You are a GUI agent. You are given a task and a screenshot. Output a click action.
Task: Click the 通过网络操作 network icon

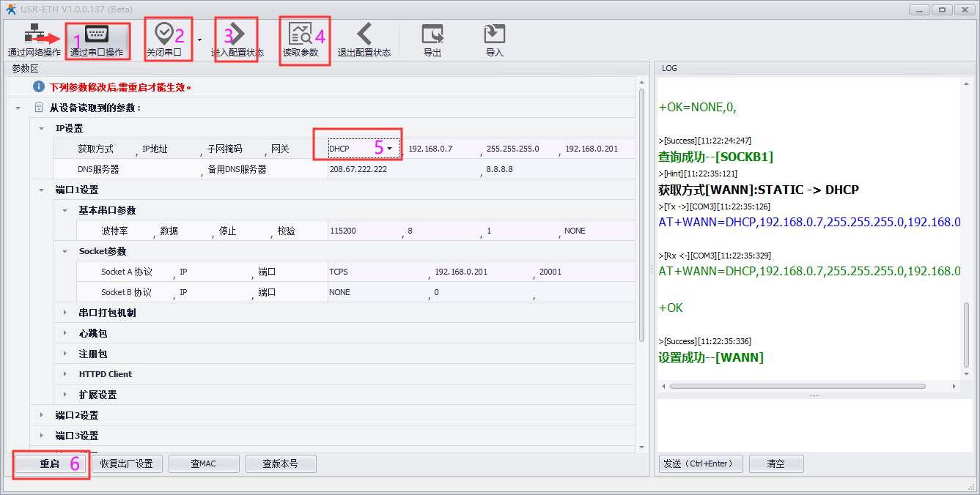point(34,36)
